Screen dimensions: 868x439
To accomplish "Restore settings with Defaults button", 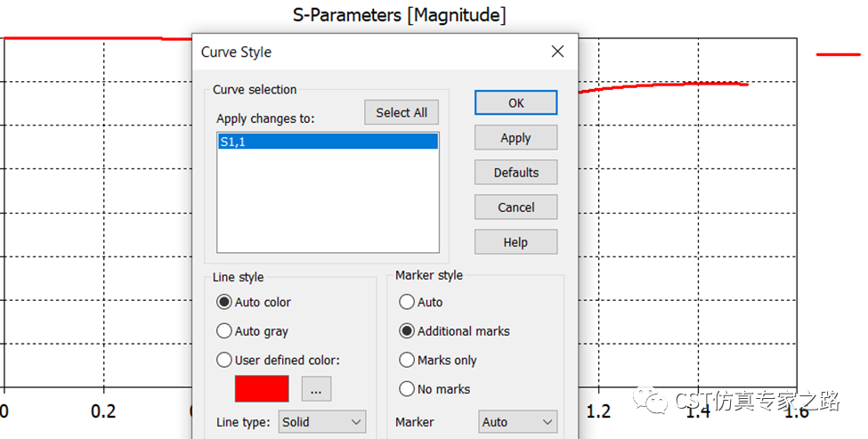I will tap(516, 173).
